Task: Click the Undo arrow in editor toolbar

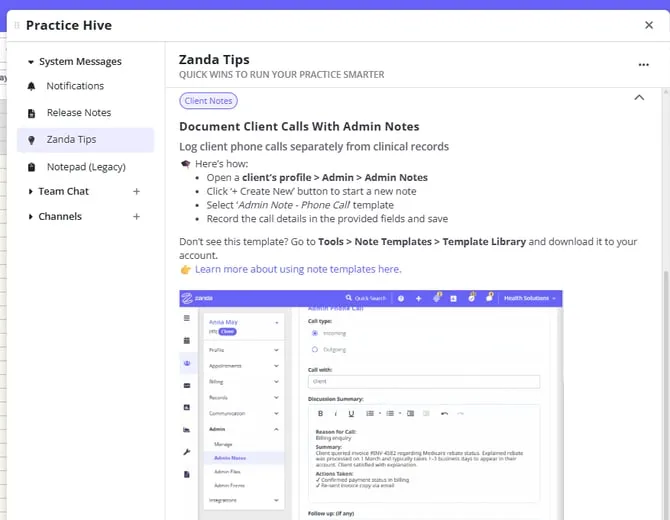Action: [444, 413]
